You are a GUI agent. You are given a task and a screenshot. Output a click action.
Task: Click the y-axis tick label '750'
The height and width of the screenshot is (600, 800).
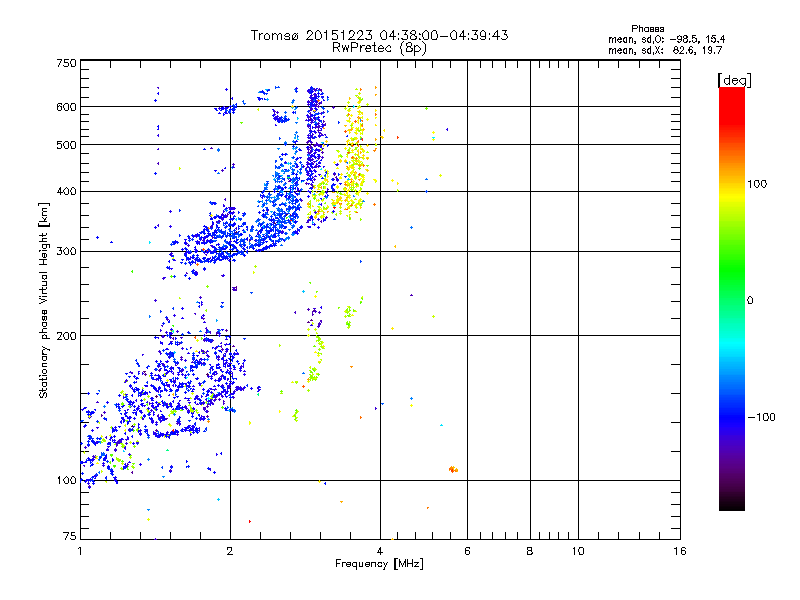(66, 63)
